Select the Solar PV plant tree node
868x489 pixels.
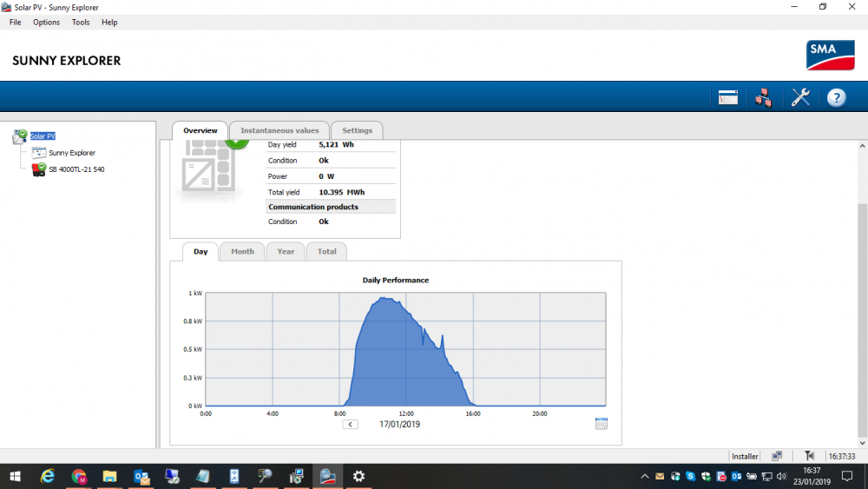[43, 136]
